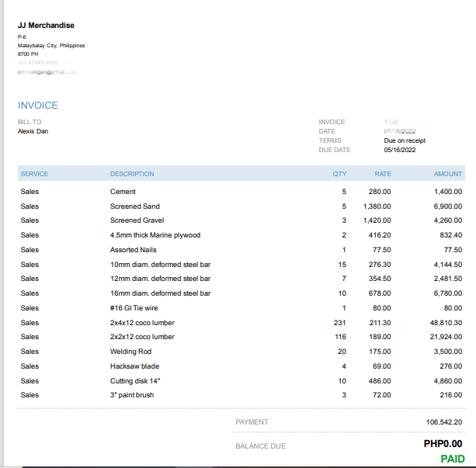Click the amount 1,400.00 for Cement

coord(448,192)
